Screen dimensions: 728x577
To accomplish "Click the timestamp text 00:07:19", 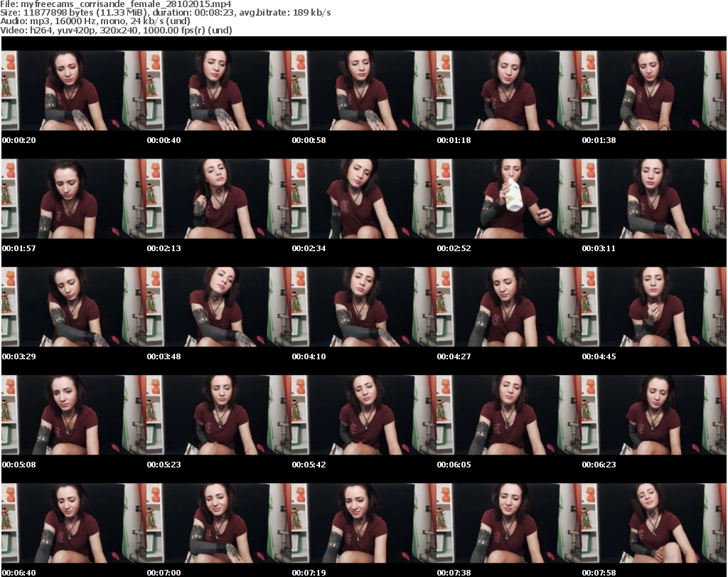I will tap(309, 573).
